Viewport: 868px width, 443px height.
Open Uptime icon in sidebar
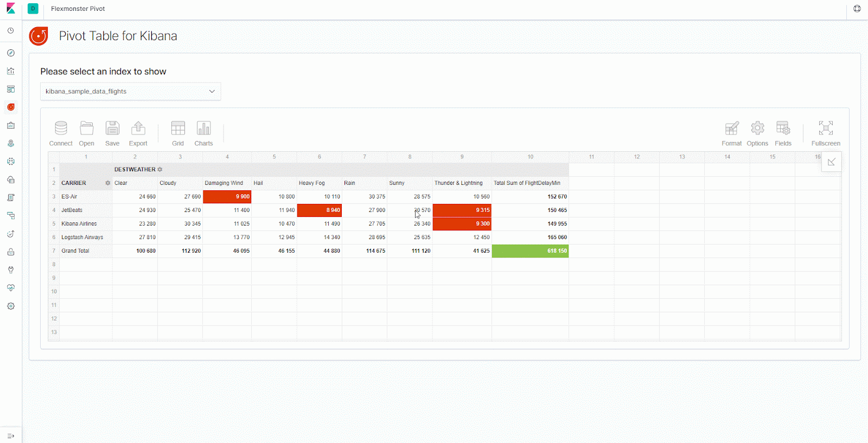pyautogui.click(x=11, y=234)
